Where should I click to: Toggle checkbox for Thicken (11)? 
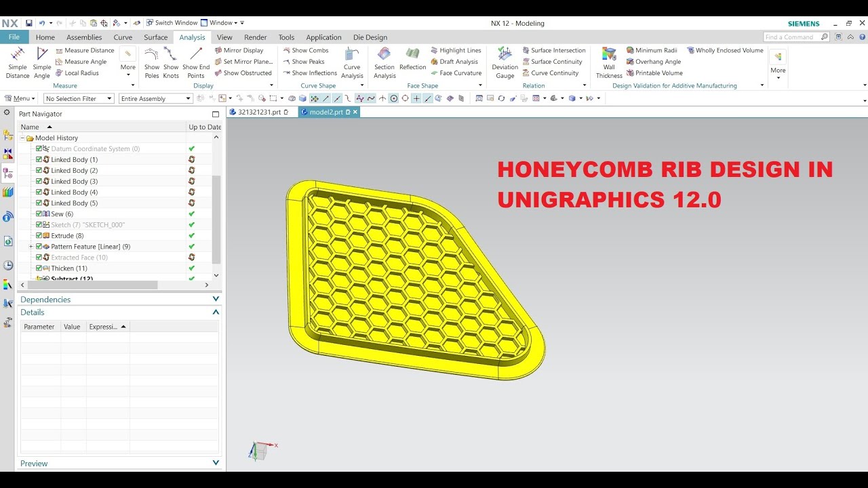tap(39, 268)
